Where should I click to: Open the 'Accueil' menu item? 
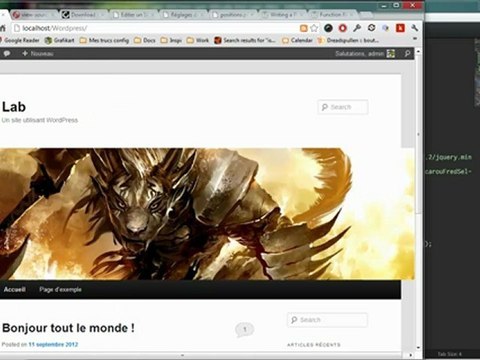coord(14,289)
